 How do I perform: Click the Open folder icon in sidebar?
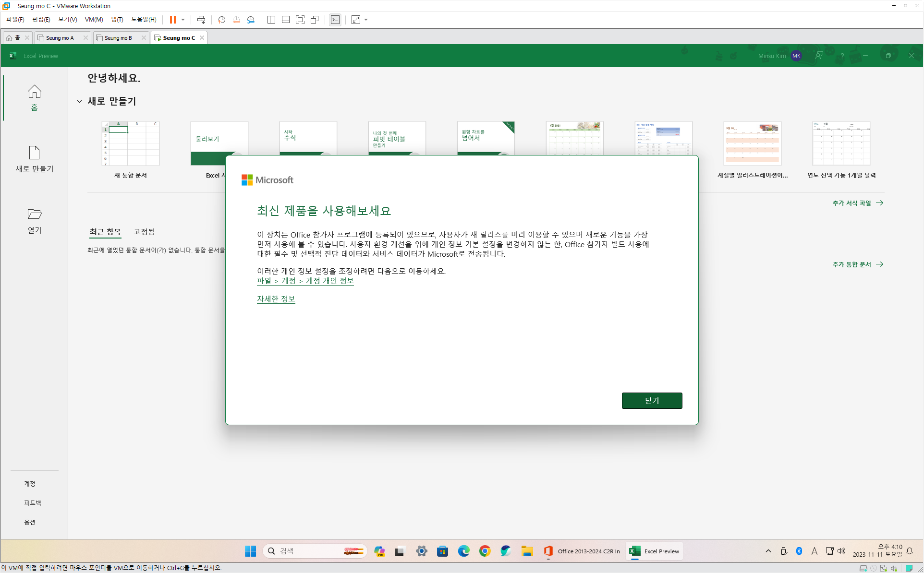tap(34, 214)
